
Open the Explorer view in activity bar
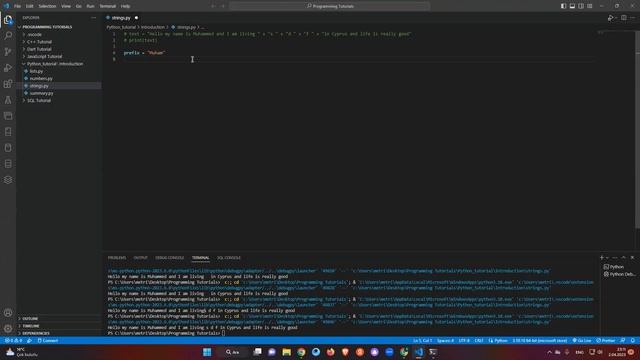pos(8,20)
